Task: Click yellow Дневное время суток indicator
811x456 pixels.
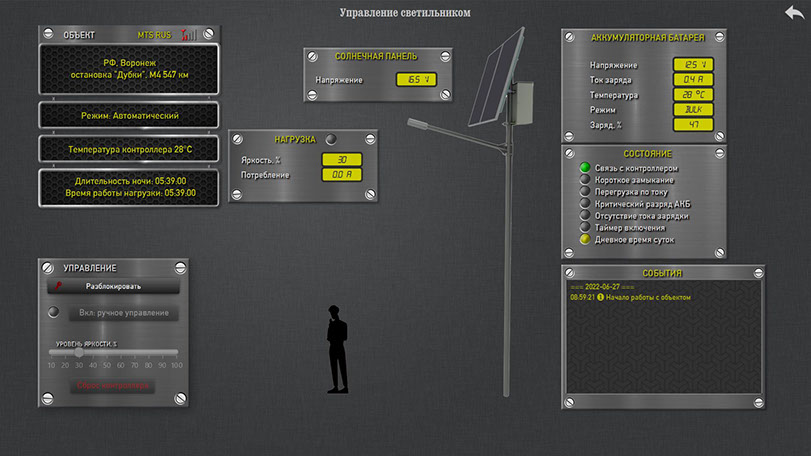Action: 585,240
